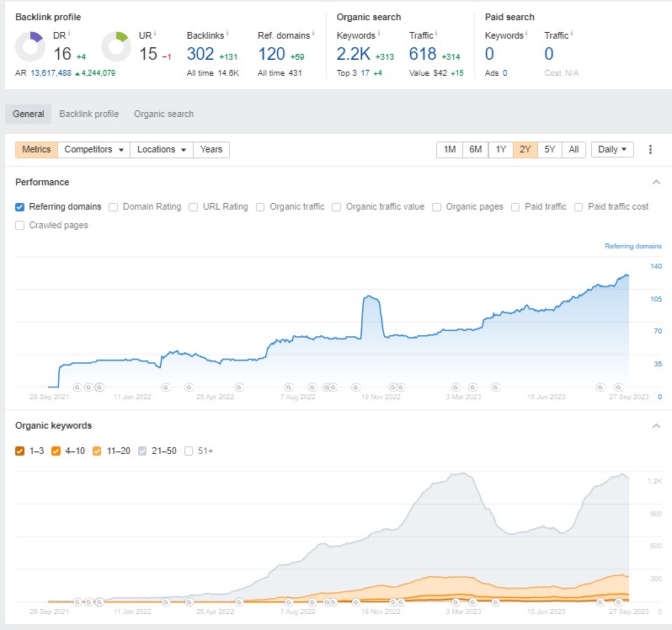The width and height of the screenshot is (672, 630).
Task: Toggle the dark orange 1–3 position swatch
Action: [x=19, y=451]
